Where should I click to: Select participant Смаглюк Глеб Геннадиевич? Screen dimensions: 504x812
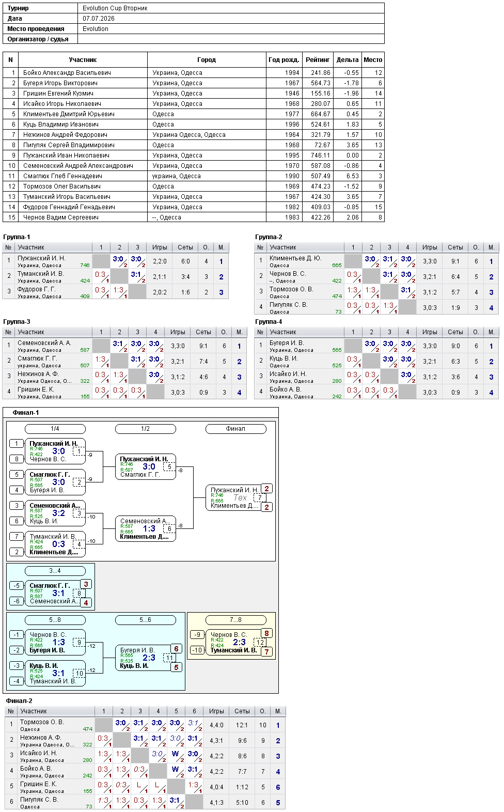(x=62, y=176)
